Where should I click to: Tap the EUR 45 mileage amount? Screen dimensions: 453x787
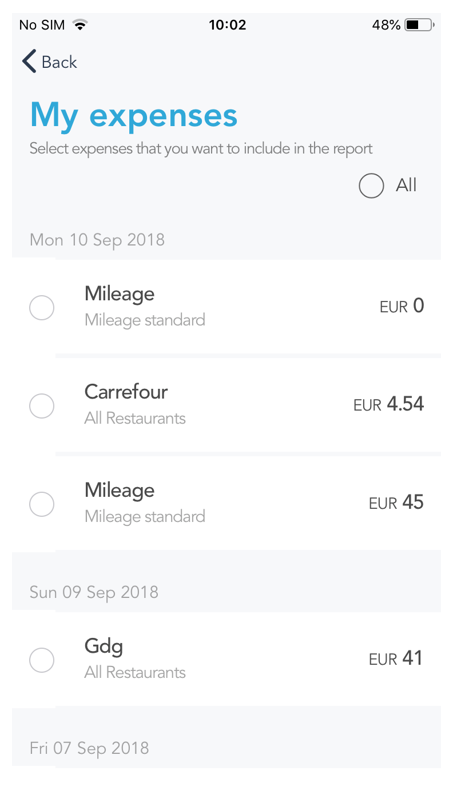click(x=396, y=502)
